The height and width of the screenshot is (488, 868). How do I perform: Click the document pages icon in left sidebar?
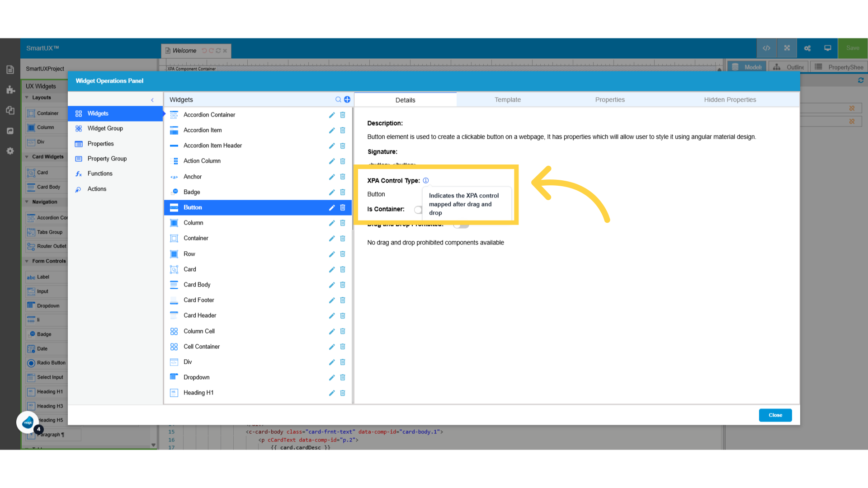pos(10,70)
